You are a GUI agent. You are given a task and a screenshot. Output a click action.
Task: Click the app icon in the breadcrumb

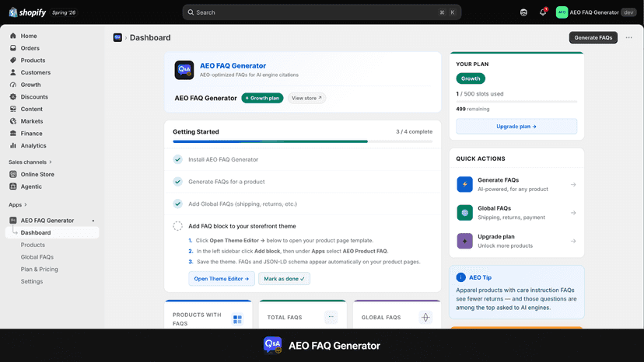(117, 37)
